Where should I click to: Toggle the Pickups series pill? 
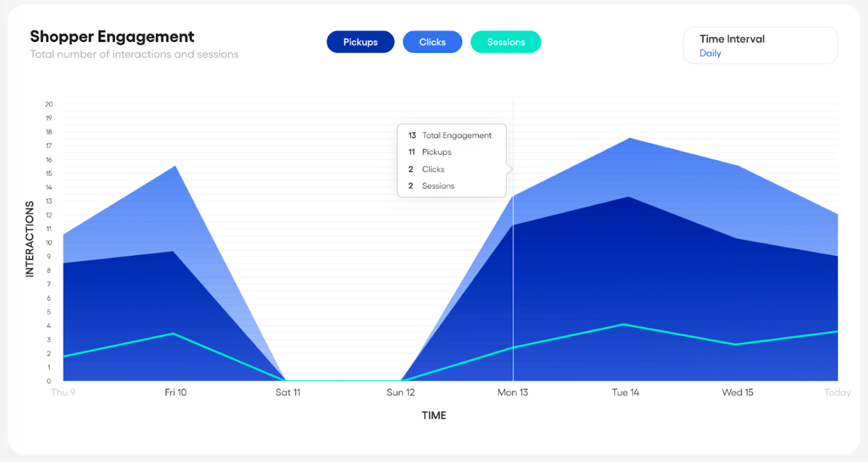(x=360, y=42)
